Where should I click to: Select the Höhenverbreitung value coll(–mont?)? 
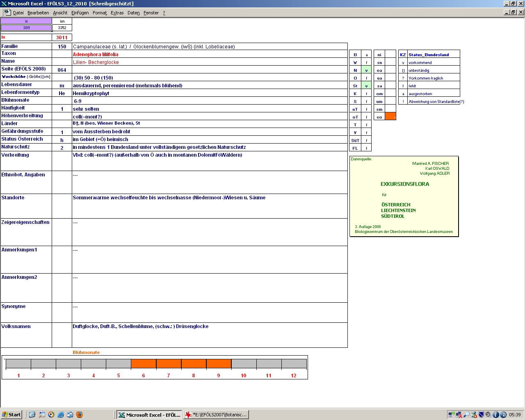pyautogui.click(x=87, y=116)
